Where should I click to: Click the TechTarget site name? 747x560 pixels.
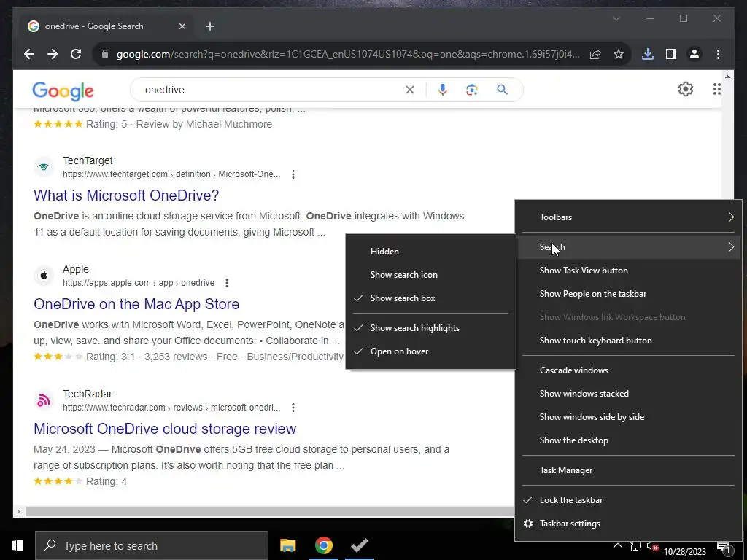tap(88, 160)
